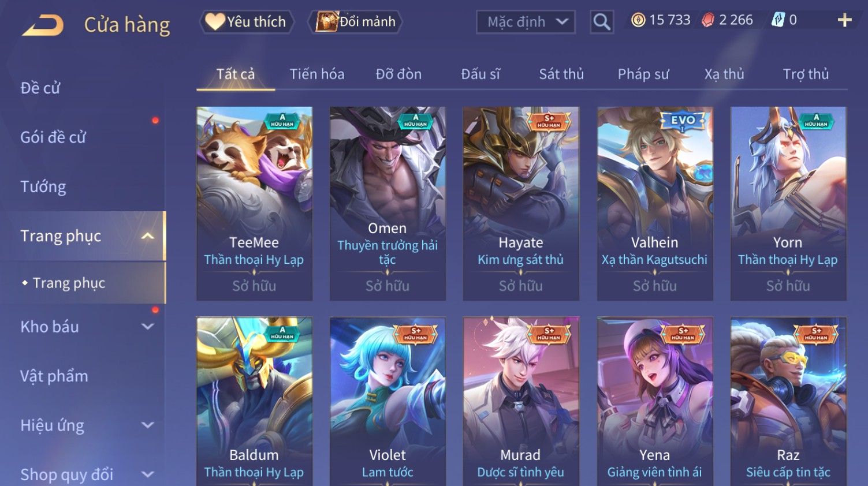Go to Tướng in the sidebar

[x=43, y=187]
